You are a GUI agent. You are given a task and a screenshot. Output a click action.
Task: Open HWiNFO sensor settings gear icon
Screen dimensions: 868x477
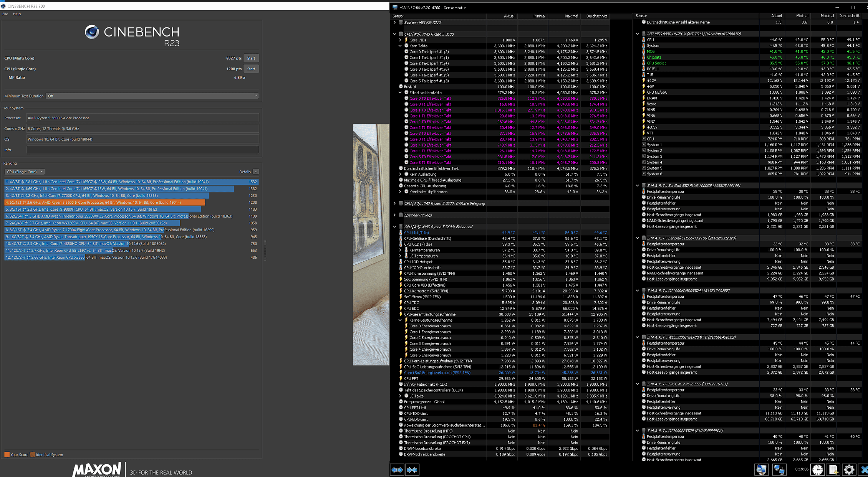click(849, 469)
